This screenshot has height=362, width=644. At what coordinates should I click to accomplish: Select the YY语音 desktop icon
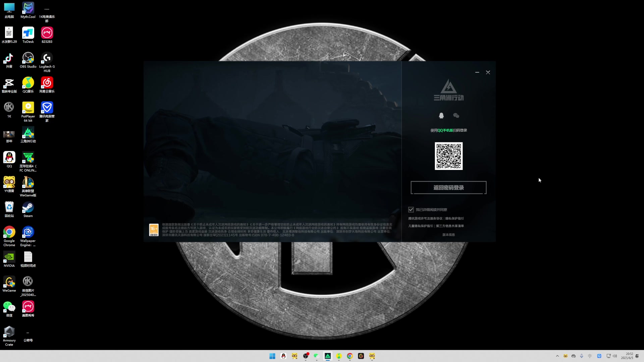coord(9,185)
